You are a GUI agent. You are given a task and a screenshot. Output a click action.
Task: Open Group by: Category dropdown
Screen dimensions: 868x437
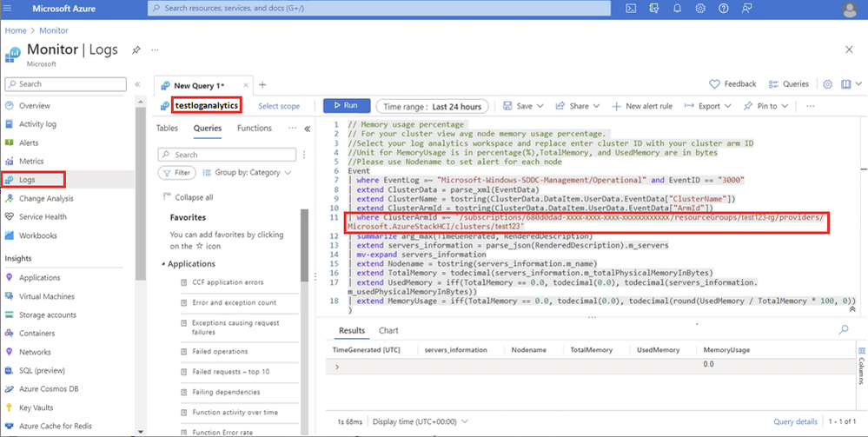pyautogui.click(x=247, y=173)
